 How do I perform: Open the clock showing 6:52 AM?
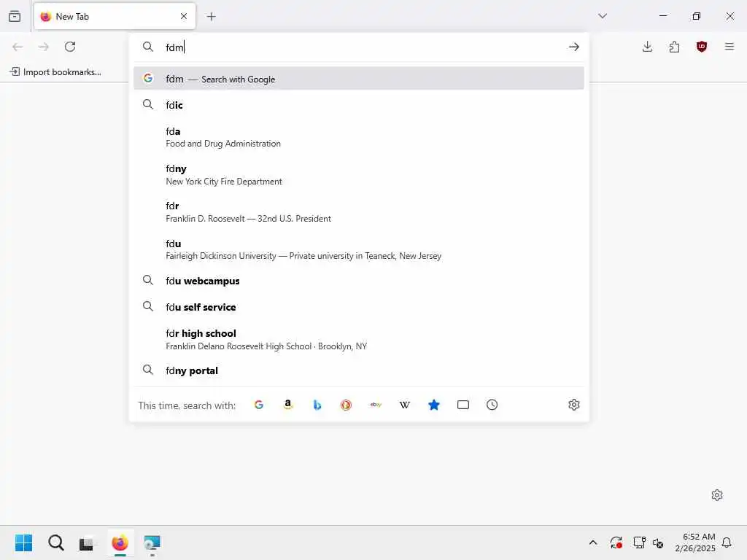695,542
